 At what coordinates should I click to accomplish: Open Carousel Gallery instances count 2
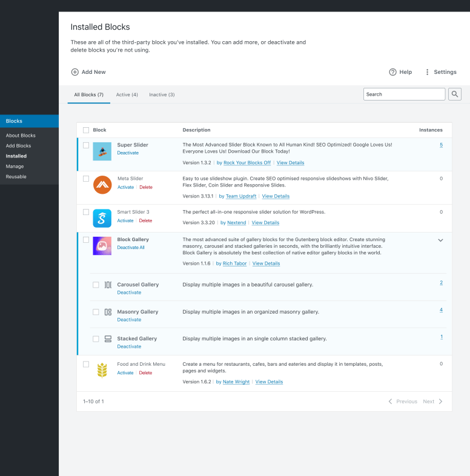(441, 283)
